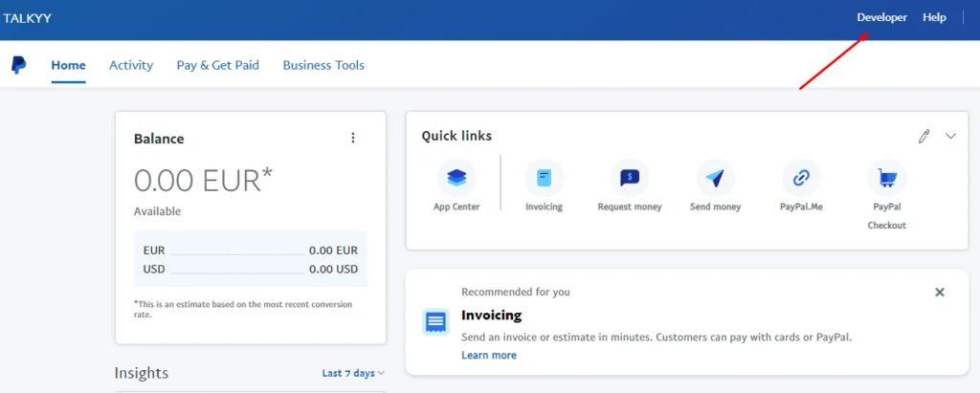
Task: Click the Quick links heading
Action: point(457,136)
